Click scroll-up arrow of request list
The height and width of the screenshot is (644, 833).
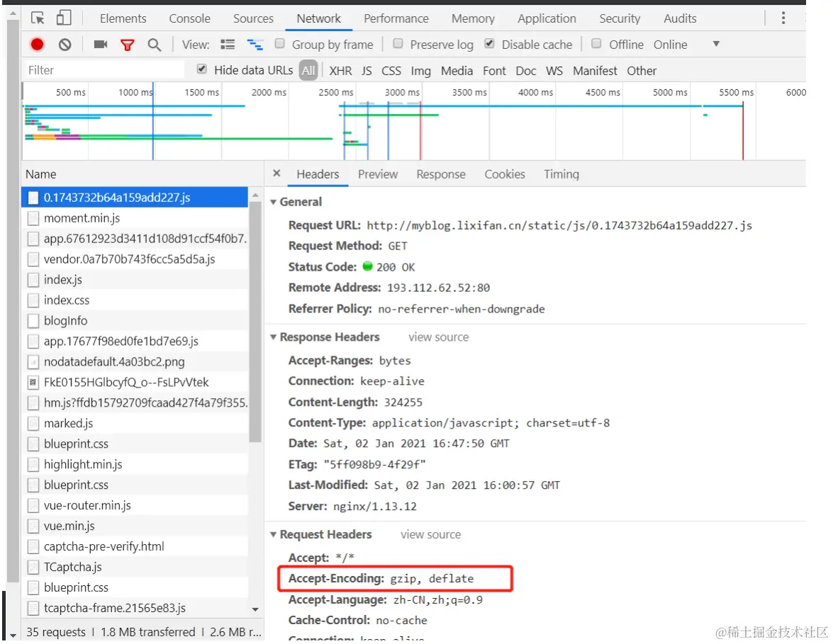pos(255,196)
